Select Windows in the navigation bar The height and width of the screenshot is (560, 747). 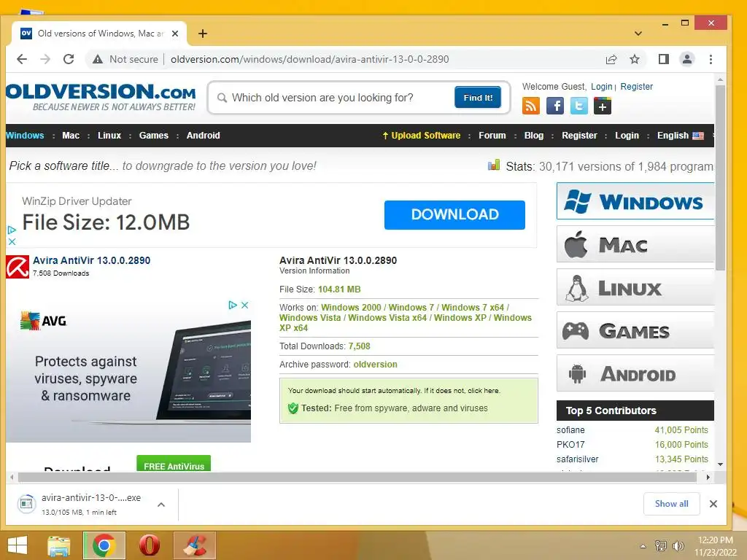pyautogui.click(x=25, y=135)
